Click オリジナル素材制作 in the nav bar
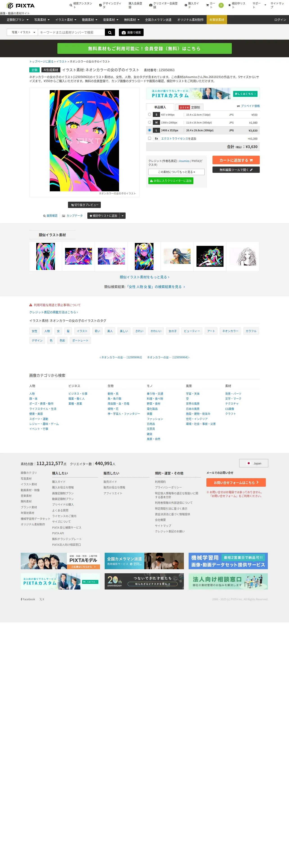289x868 pixels. (x=190, y=20)
